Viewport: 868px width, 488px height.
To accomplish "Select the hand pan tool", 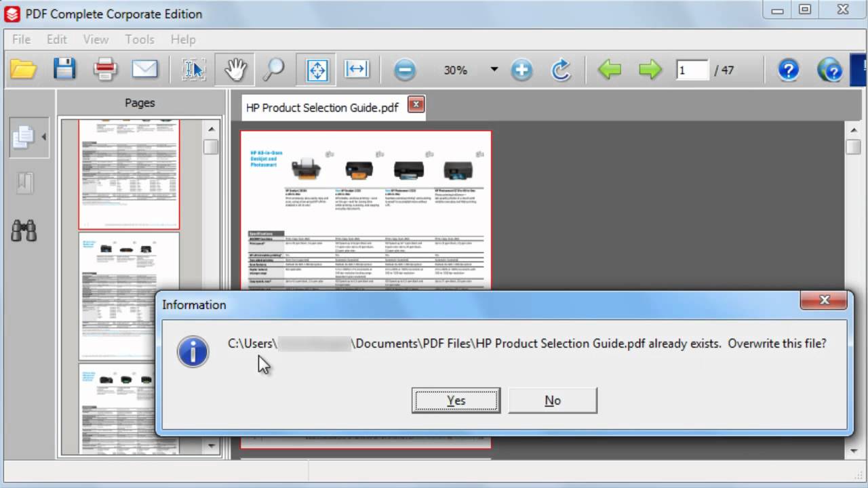I will click(x=235, y=70).
